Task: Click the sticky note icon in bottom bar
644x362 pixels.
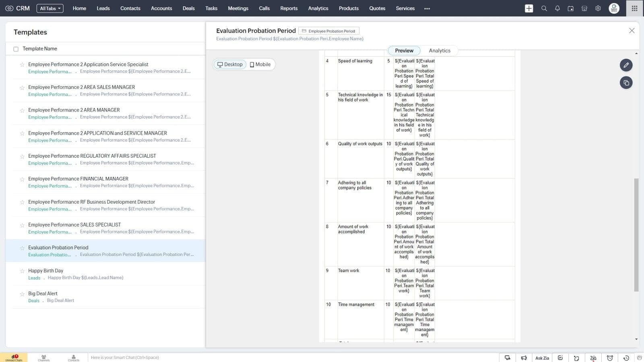Action: pyautogui.click(x=576, y=358)
